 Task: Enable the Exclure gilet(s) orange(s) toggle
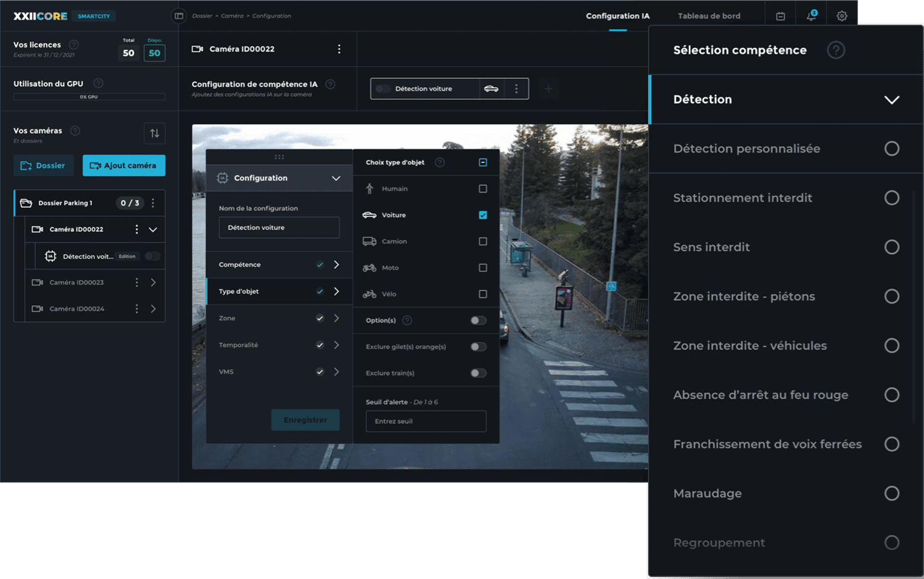(478, 347)
